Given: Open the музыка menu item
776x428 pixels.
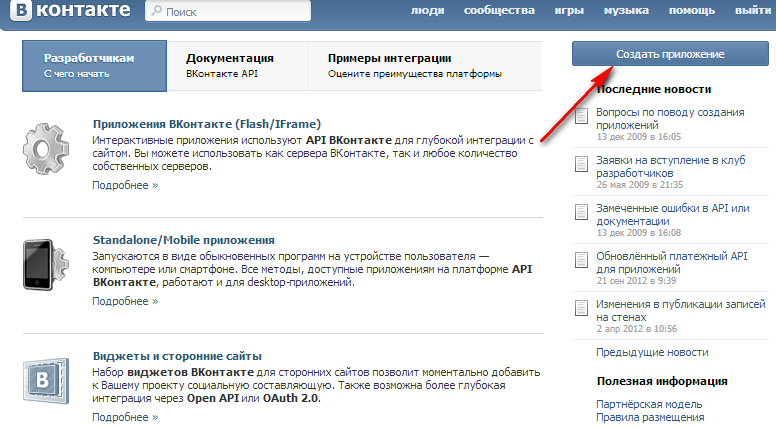Looking at the screenshot, I should pyautogui.click(x=626, y=10).
